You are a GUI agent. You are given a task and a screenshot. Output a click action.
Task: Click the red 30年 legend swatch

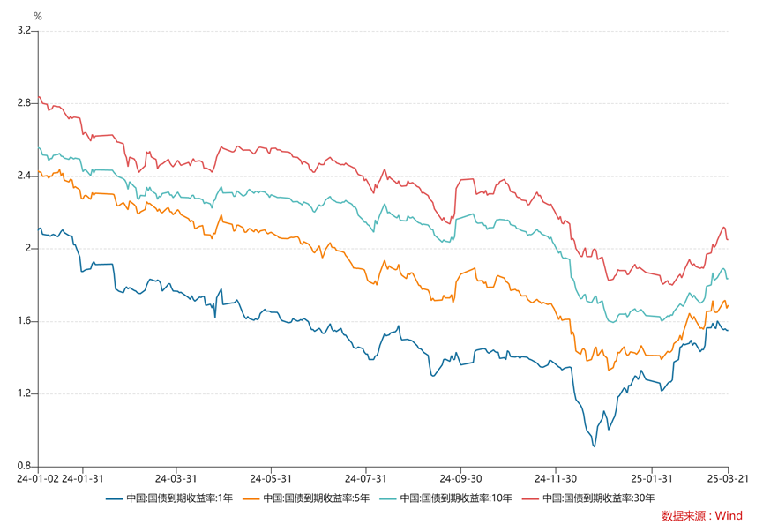tap(530, 498)
